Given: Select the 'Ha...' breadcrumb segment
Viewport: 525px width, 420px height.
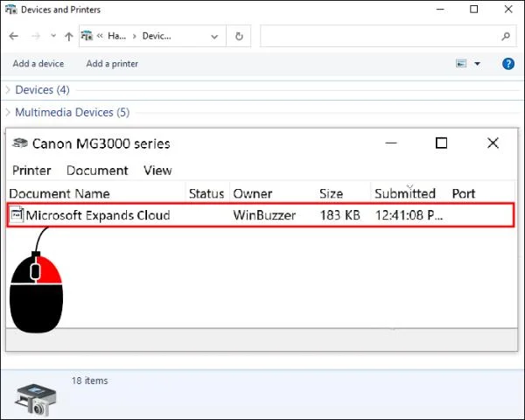Looking at the screenshot, I should point(117,36).
